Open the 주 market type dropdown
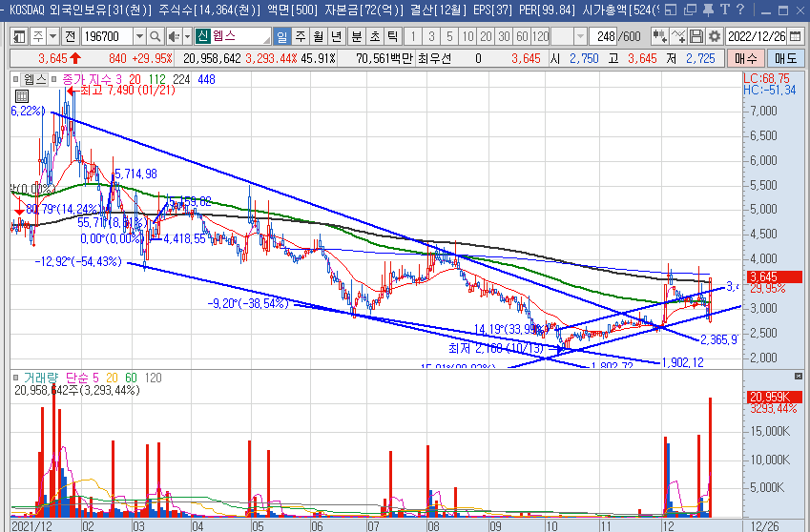Screen dimensions: 810x532 52,36
